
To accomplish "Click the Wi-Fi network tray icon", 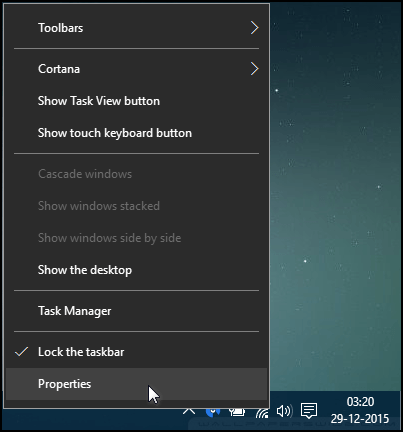I will point(262,413).
